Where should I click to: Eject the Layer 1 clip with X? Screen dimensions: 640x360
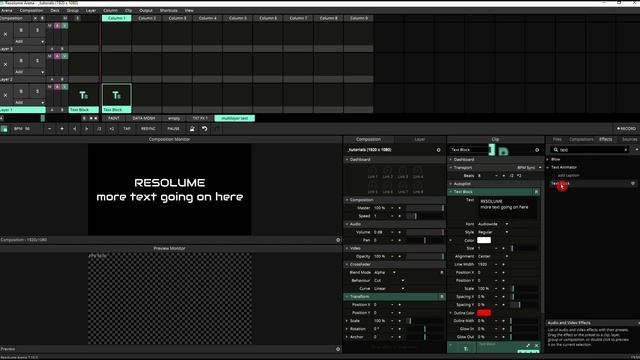point(5,95)
